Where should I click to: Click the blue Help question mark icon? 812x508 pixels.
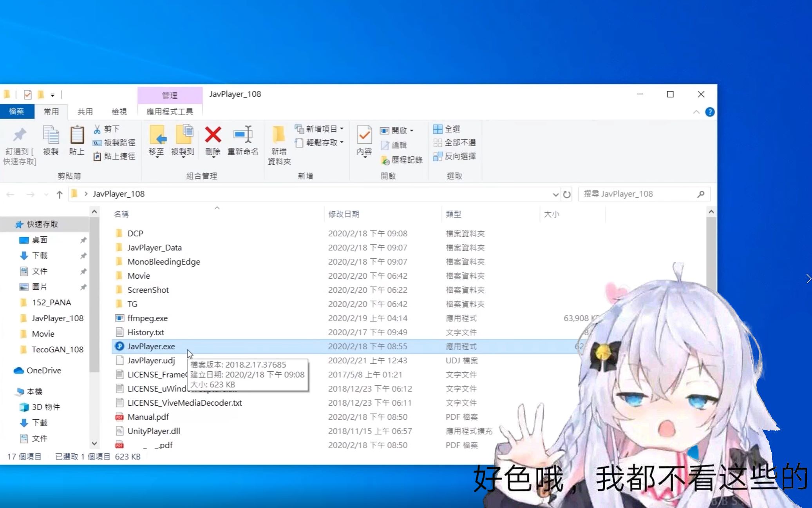(710, 112)
